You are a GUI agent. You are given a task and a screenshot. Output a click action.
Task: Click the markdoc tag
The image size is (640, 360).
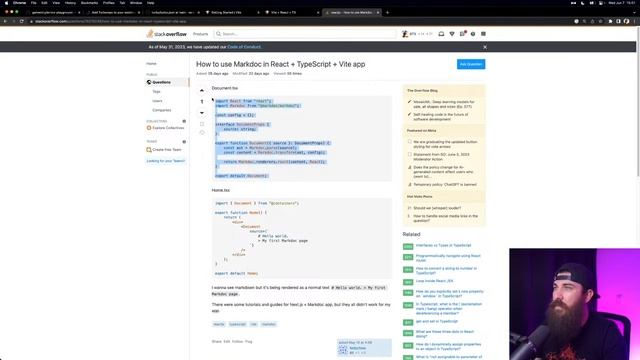pos(269,324)
